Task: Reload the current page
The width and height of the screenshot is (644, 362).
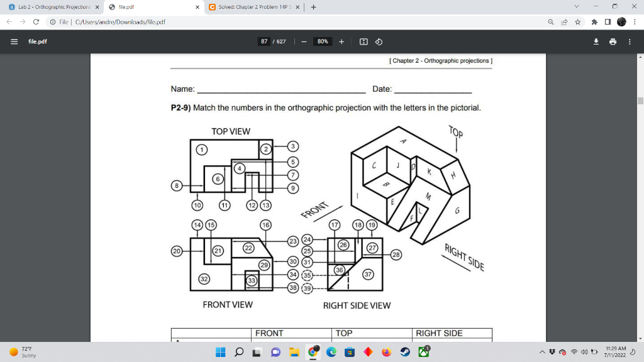Action: pyautogui.click(x=36, y=22)
